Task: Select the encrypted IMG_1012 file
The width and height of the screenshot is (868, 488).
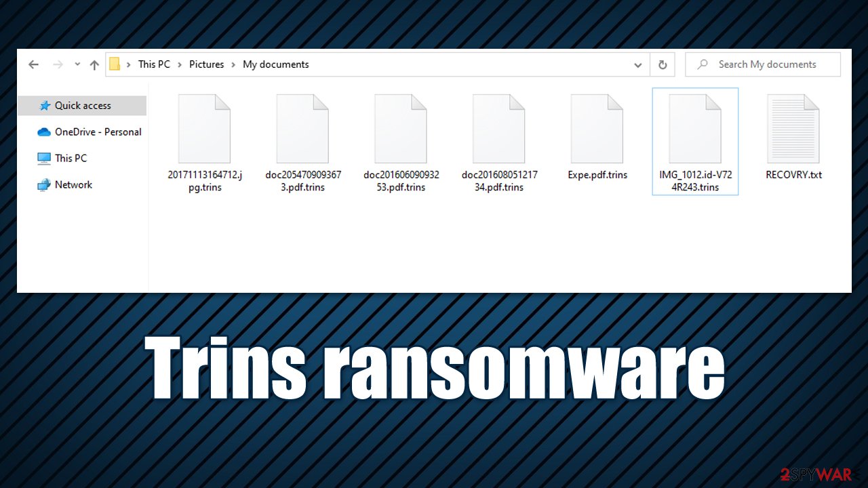Action: click(695, 129)
